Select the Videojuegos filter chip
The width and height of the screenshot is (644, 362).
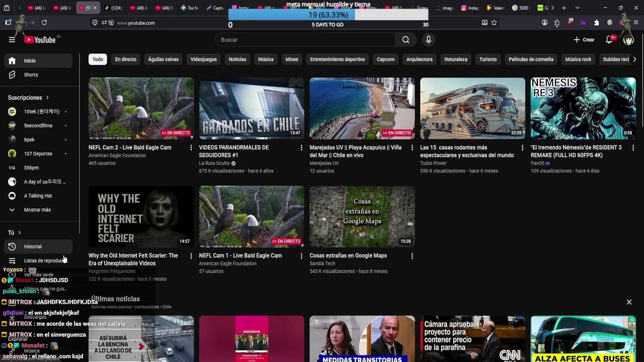(x=203, y=59)
